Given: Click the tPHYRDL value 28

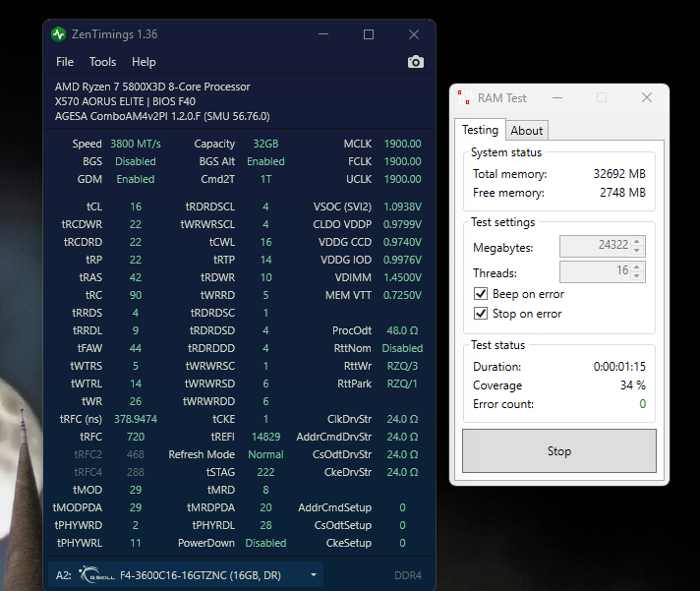Looking at the screenshot, I should click(x=265, y=525).
